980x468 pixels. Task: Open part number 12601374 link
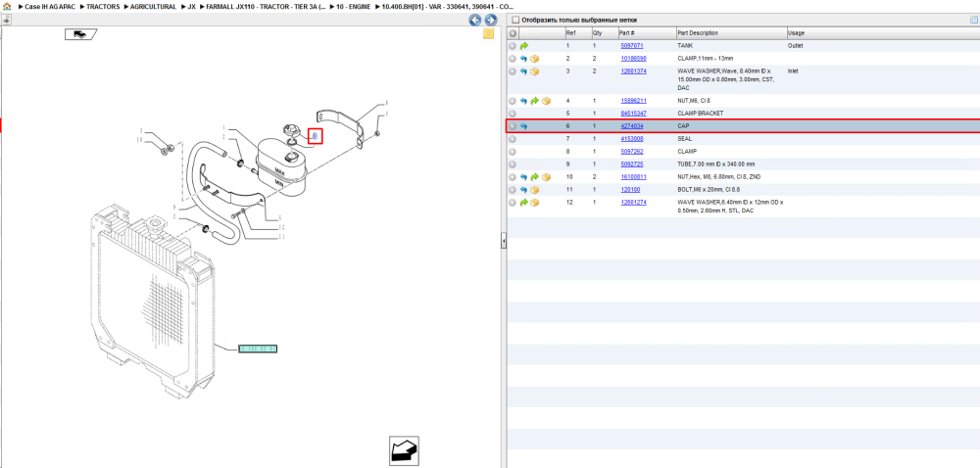click(633, 71)
